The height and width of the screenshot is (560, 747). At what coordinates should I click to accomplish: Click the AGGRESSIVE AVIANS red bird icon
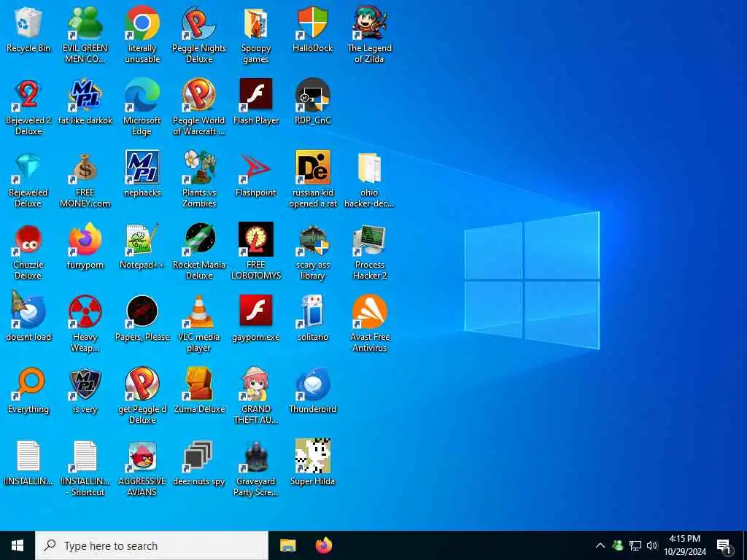pyautogui.click(x=142, y=456)
